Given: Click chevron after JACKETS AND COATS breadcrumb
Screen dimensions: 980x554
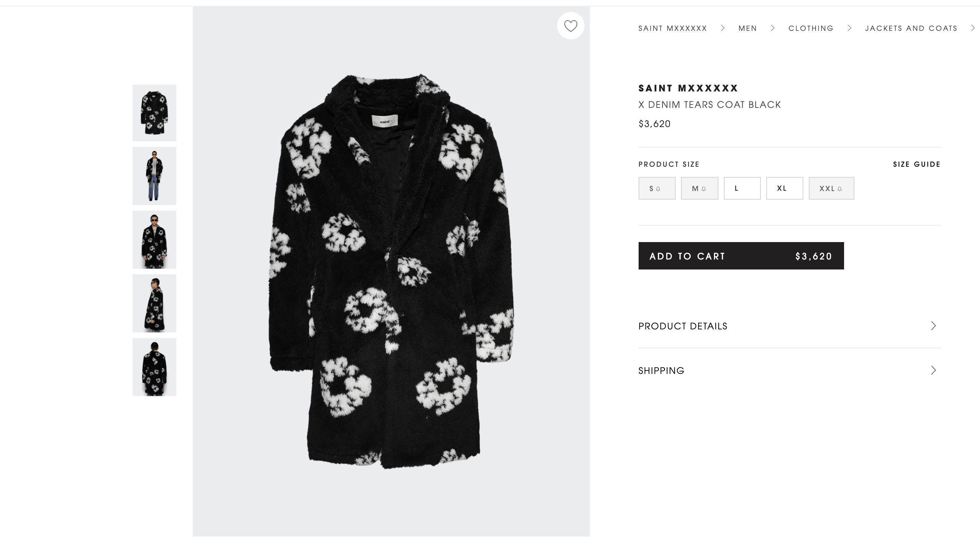Looking at the screenshot, I should tap(973, 28).
